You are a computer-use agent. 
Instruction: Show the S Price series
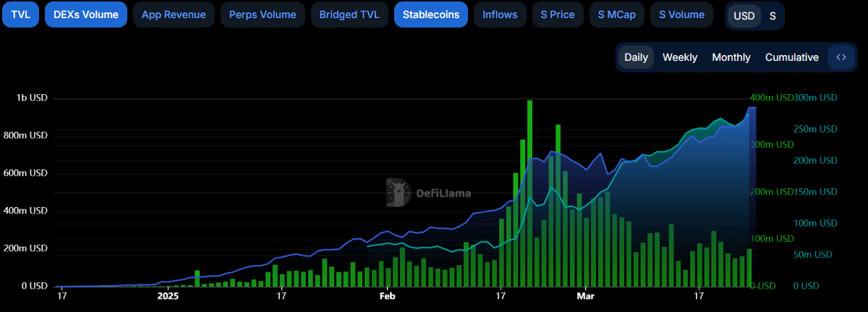(x=558, y=14)
